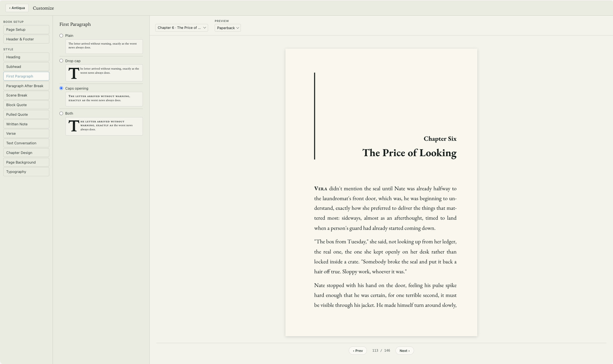Open Pulled Quote style
Viewport: 613px width, 364px height.
pyautogui.click(x=26, y=114)
